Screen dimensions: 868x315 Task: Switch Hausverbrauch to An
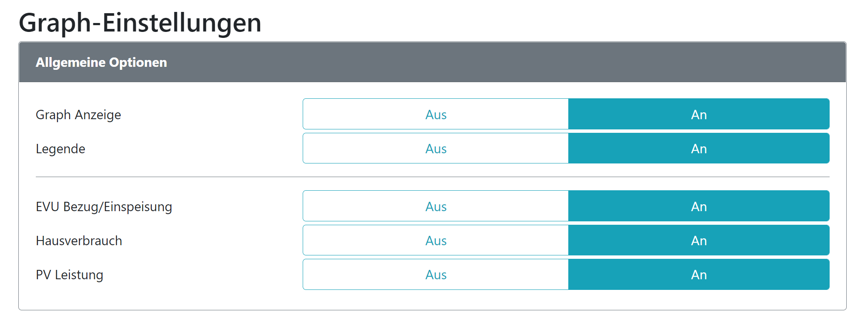pos(699,240)
